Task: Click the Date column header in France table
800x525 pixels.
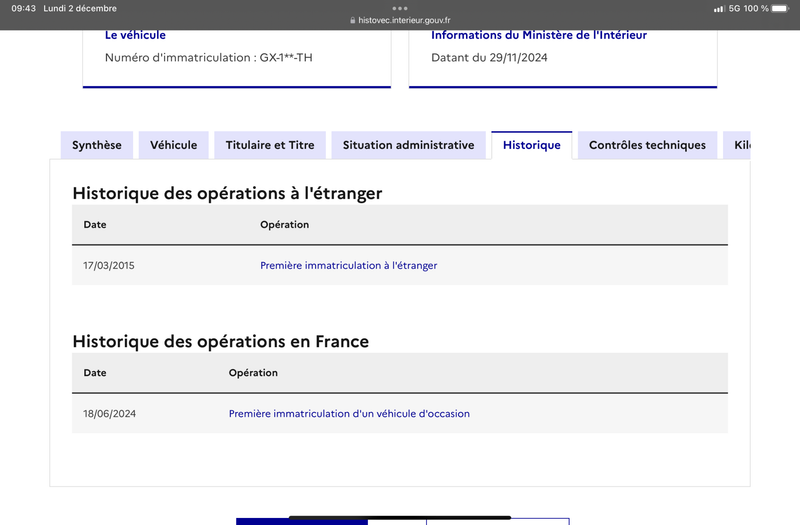Action: (x=95, y=373)
